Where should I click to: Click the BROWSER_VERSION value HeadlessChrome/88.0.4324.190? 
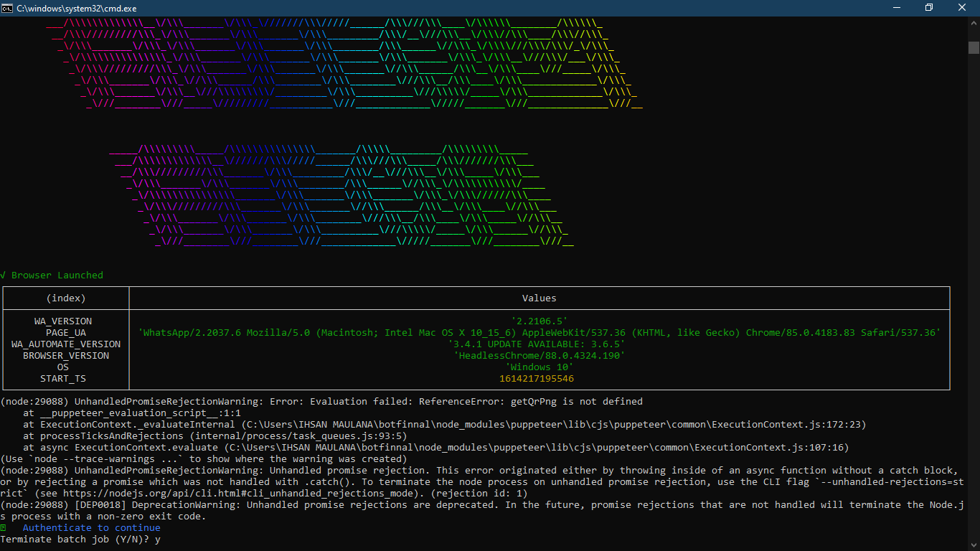click(x=540, y=355)
